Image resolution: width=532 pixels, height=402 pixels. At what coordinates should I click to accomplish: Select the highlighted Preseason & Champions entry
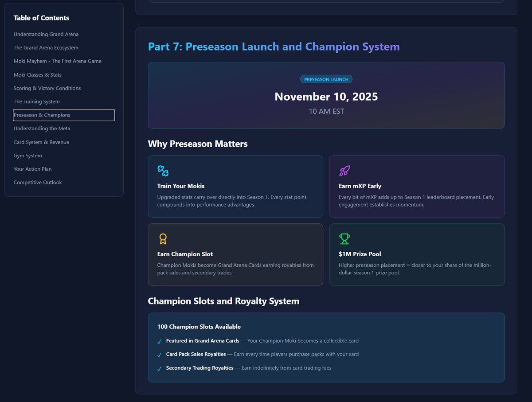point(64,115)
